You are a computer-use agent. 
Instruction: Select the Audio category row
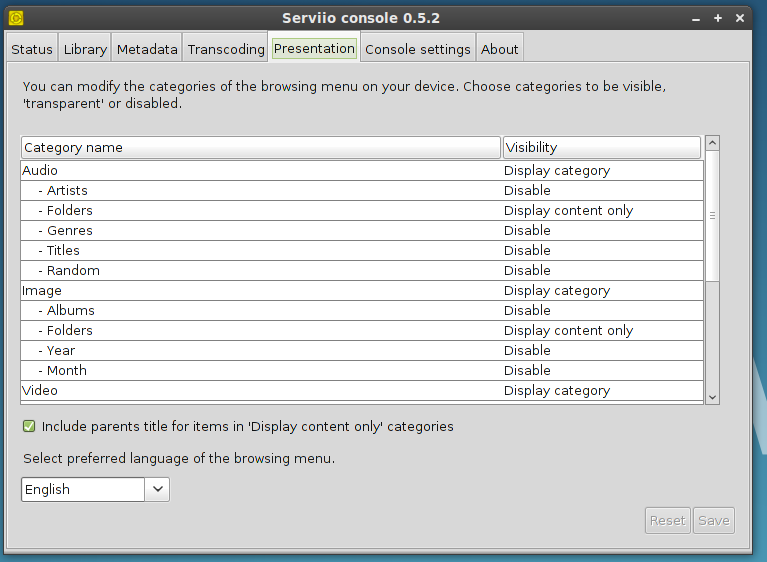(x=362, y=170)
